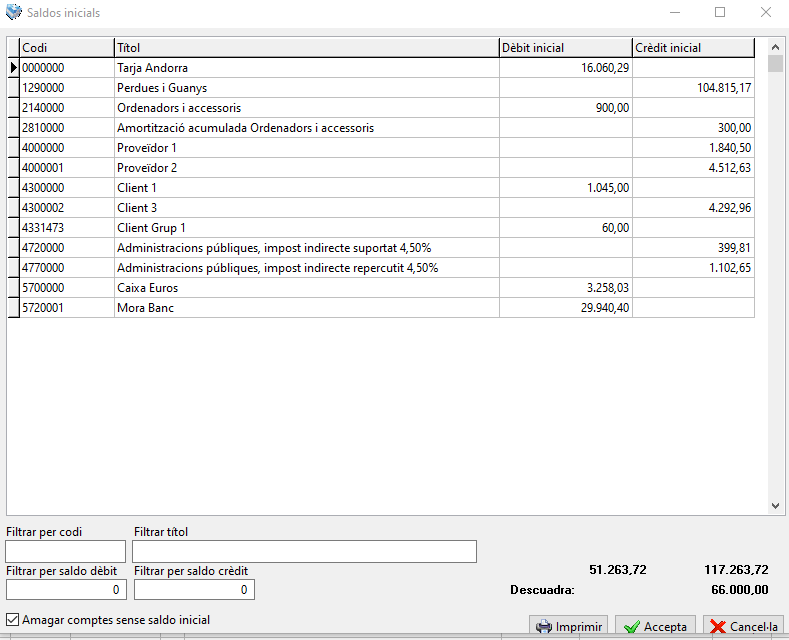Click the Dèbit inicial column header

566,48
